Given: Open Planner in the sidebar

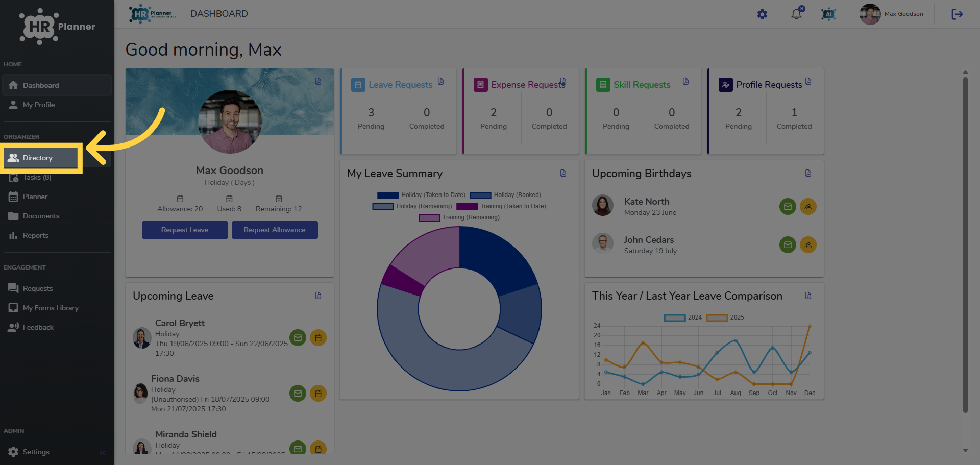Looking at the screenshot, I should point(57,197).
